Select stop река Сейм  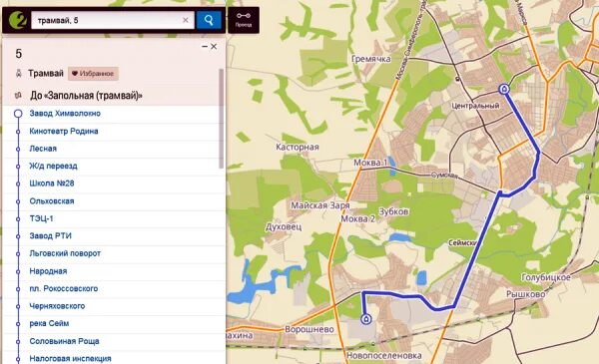point(49,323)
